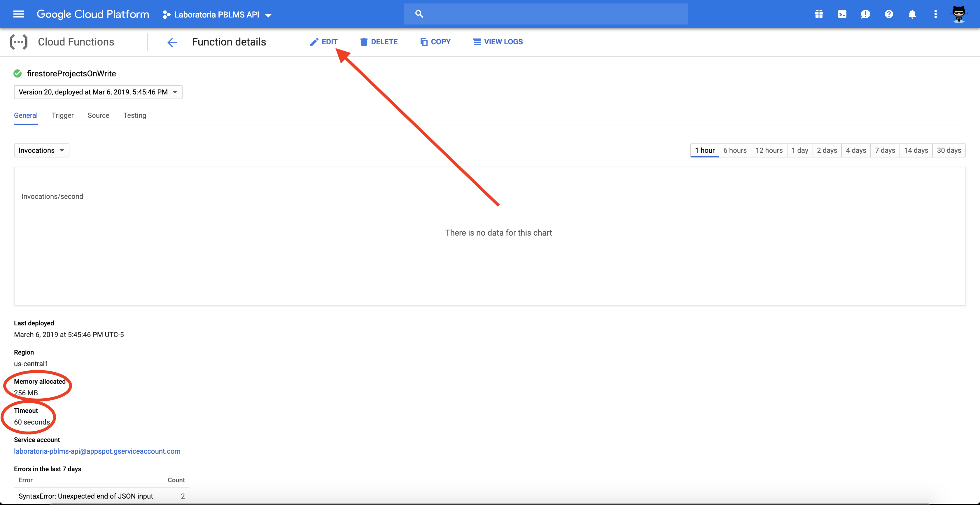The height and width of the screenshot is (505, 980).
Task: Select the 6 hours time range
Action: click(735, 150)
